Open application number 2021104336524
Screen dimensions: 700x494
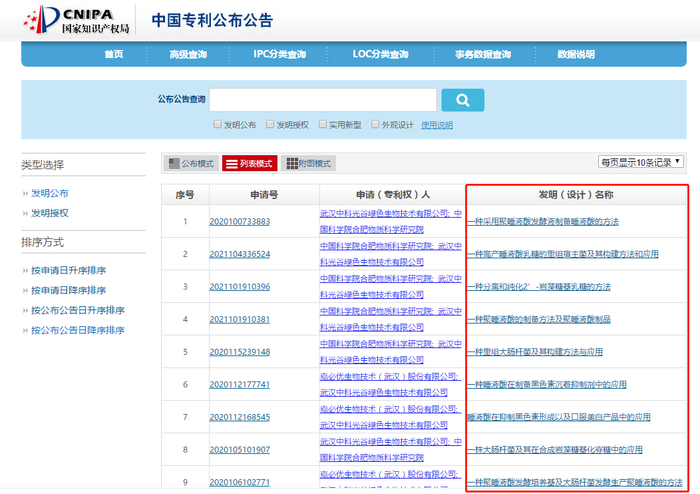pos(240,254)
